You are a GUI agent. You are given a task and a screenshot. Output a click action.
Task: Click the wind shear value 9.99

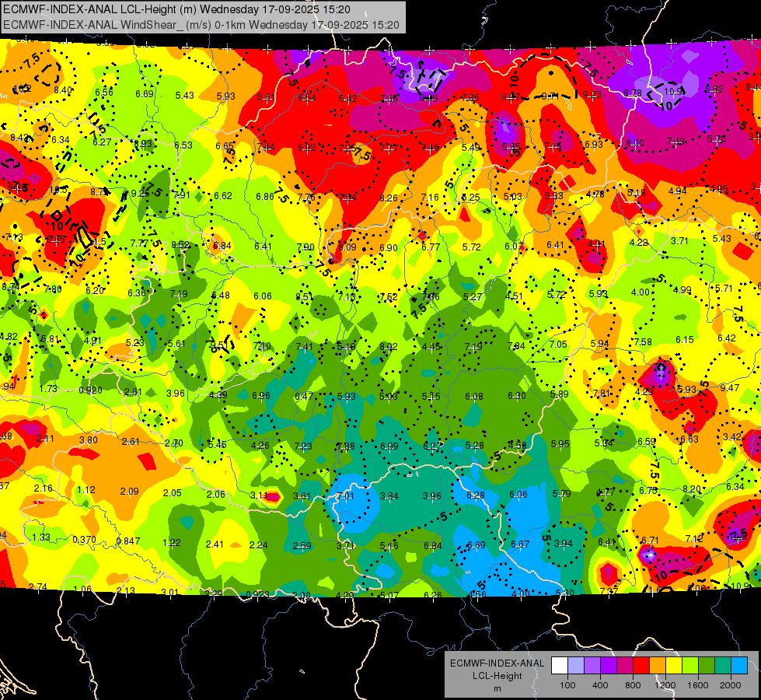point(428,98)
